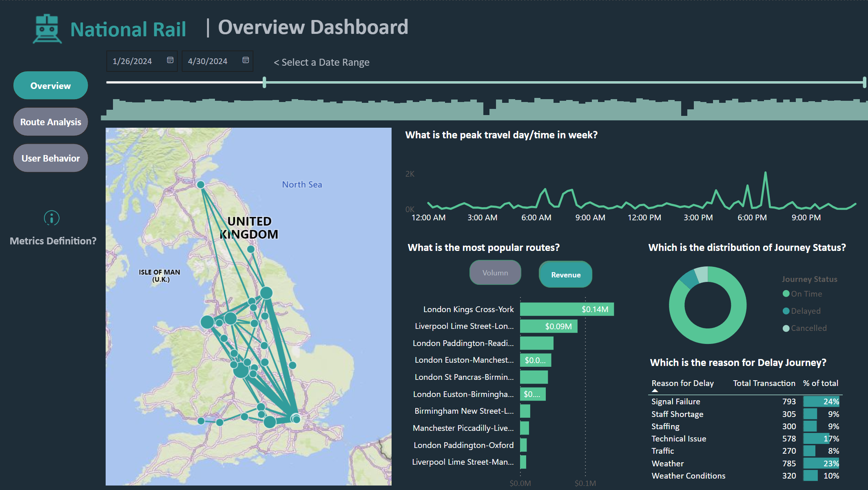Screen dimensions: 868x490
Task: Click the Delayed legend marker
Action: click(786, 311)
